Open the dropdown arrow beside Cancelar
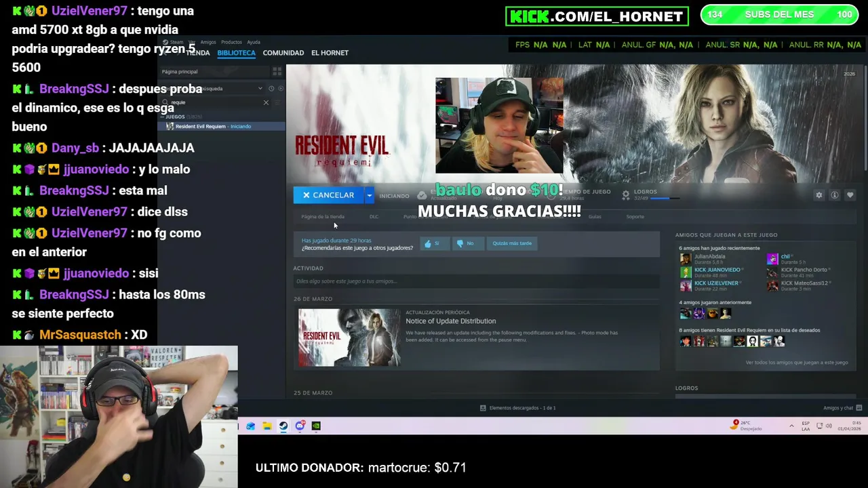Screen dimensions: 868x488 pyautogui.click(x=369, y=195)
